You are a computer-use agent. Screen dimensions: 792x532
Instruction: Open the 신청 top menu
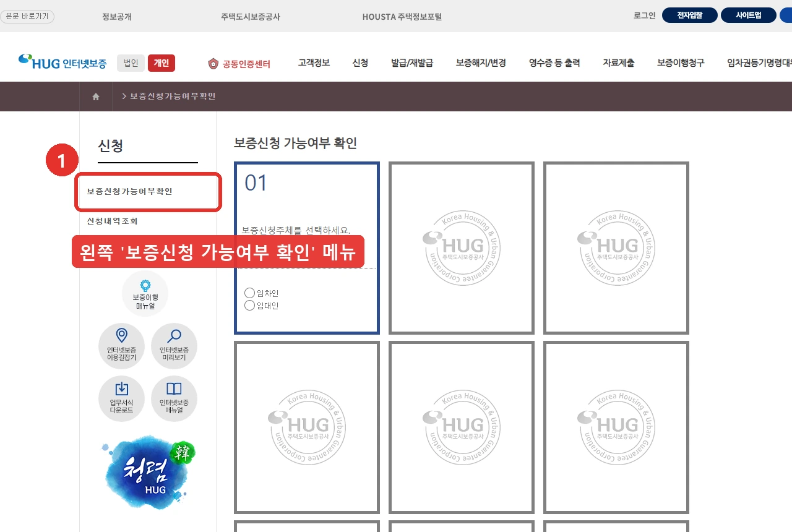pyautogui.click(x=360, y=62)
